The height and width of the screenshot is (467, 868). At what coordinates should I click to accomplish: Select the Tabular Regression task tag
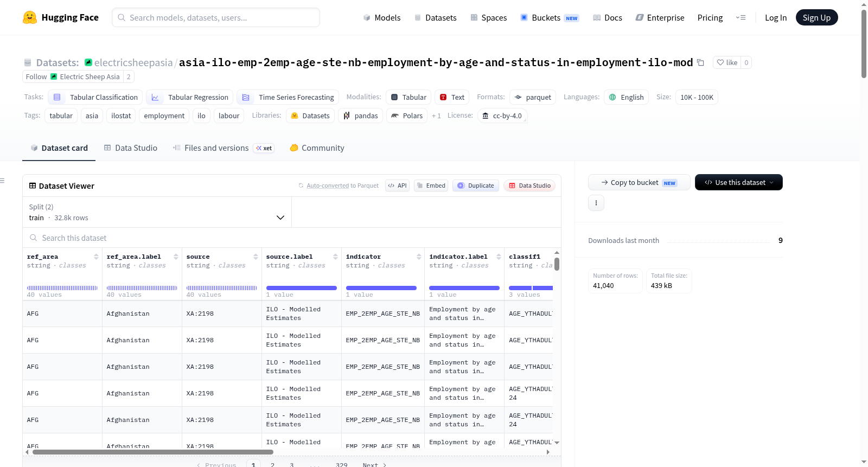pos(189,98)
